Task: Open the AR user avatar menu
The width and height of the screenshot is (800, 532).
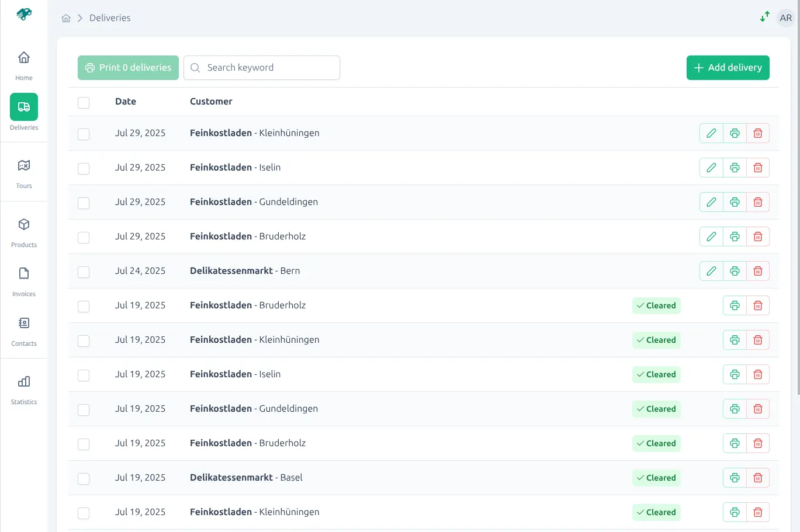Action: tap(785, 18)
